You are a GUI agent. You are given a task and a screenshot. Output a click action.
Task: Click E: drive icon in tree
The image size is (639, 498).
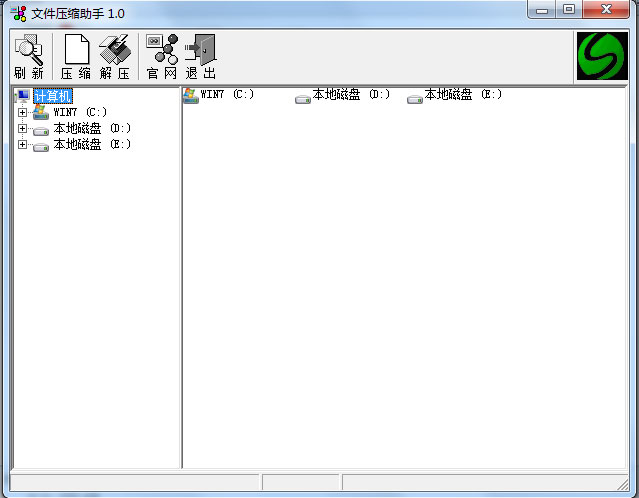(41, 147)
